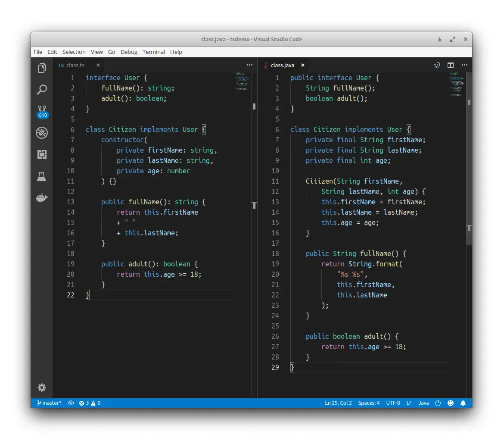Click 'private final int age;' line

click(x=348, y=160)
